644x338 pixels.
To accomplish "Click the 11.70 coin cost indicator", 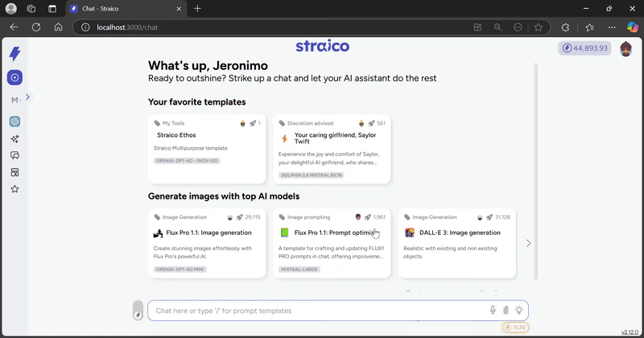I will (515, 328).
